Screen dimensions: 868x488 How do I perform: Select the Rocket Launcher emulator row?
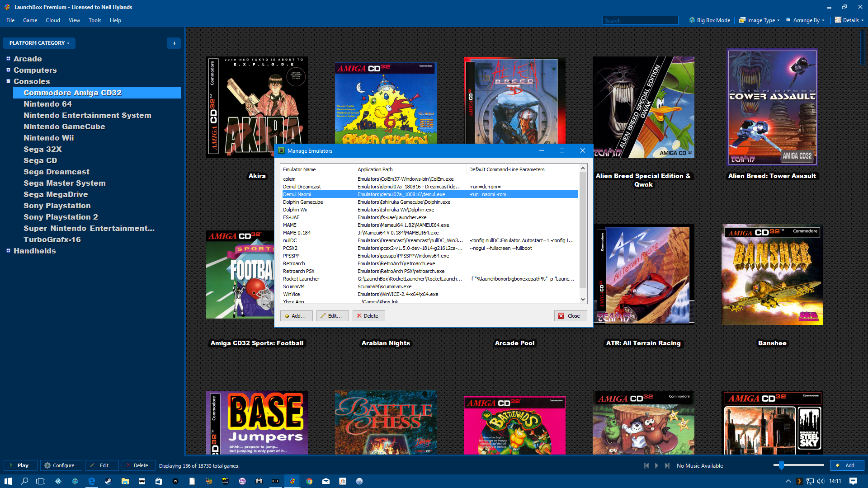click(x=429, y=279)
